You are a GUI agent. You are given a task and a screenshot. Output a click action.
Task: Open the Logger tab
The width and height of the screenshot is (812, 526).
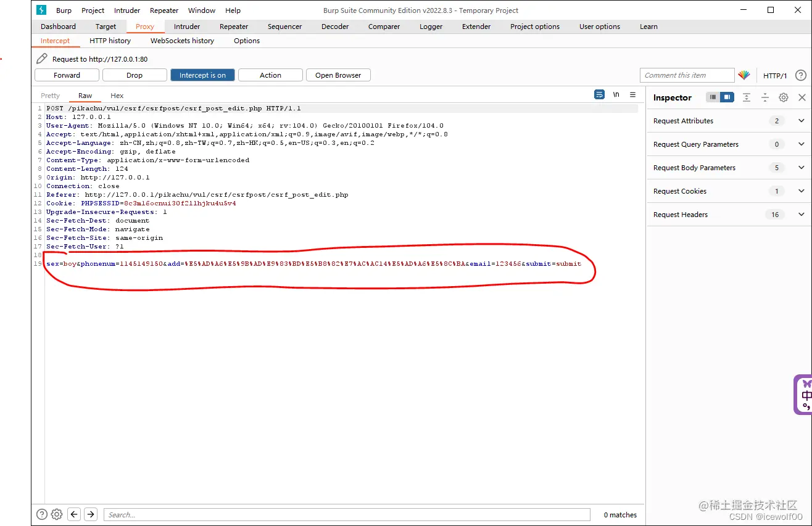(431, 27)
